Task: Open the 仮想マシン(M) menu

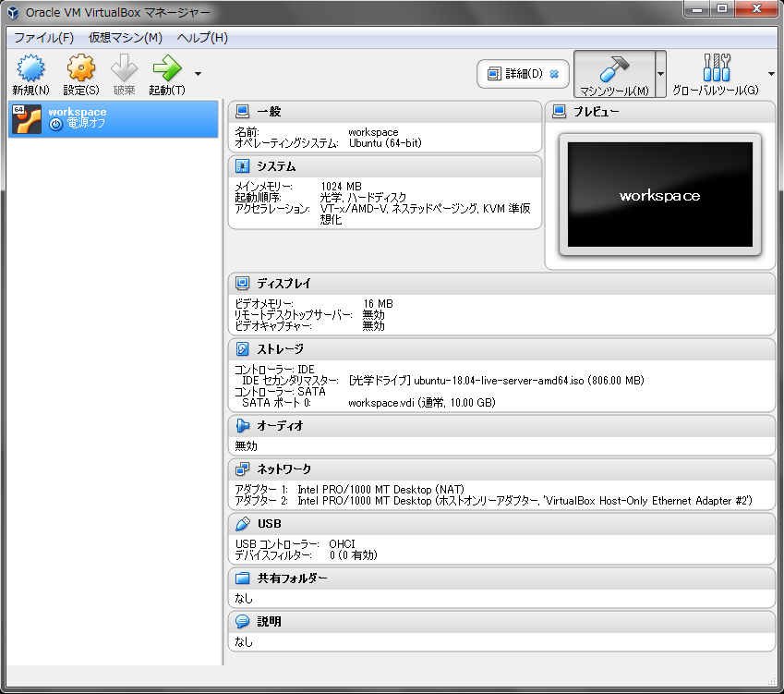Action: pos(126,38)
